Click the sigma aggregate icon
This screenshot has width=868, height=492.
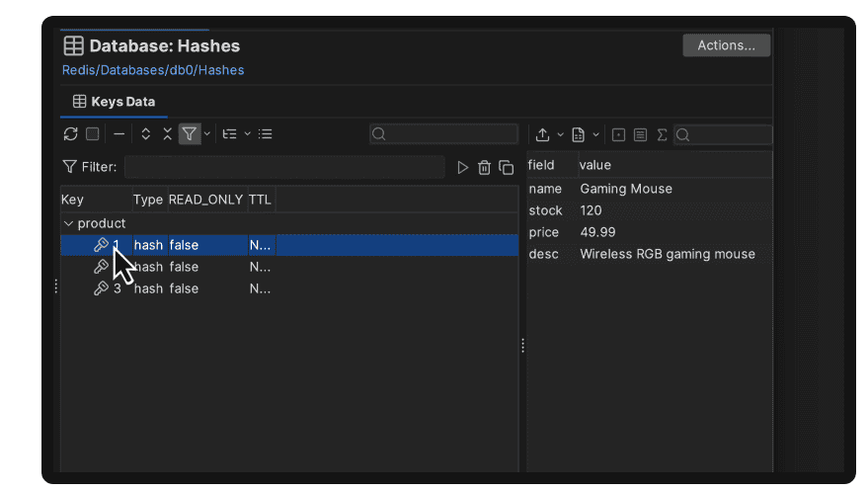(662, 134)
